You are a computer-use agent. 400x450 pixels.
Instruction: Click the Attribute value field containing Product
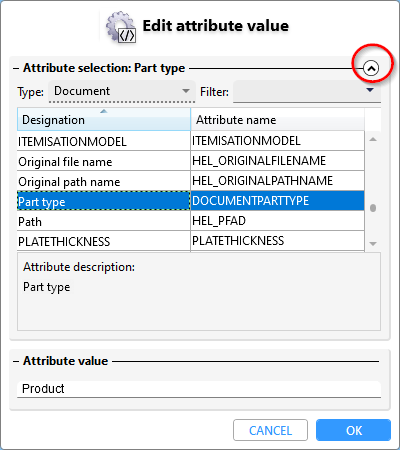point(199,389)
